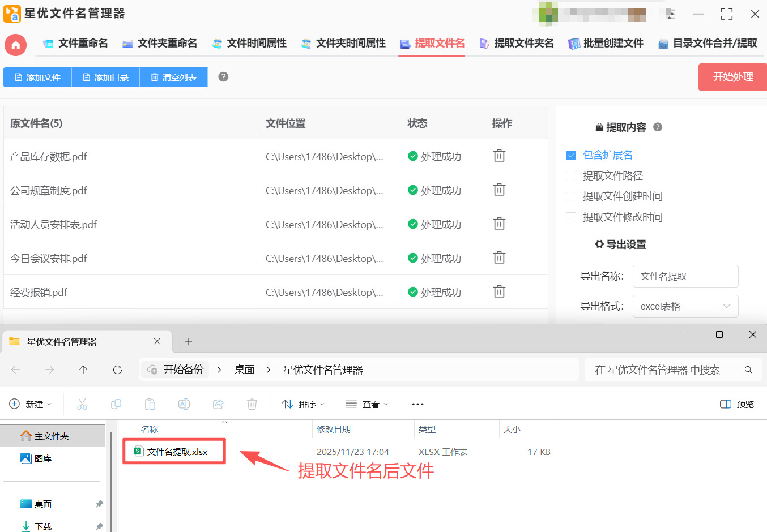Click the help question mark beside 清空列表
Screen dimensions: 767x532
coord(223,77)
